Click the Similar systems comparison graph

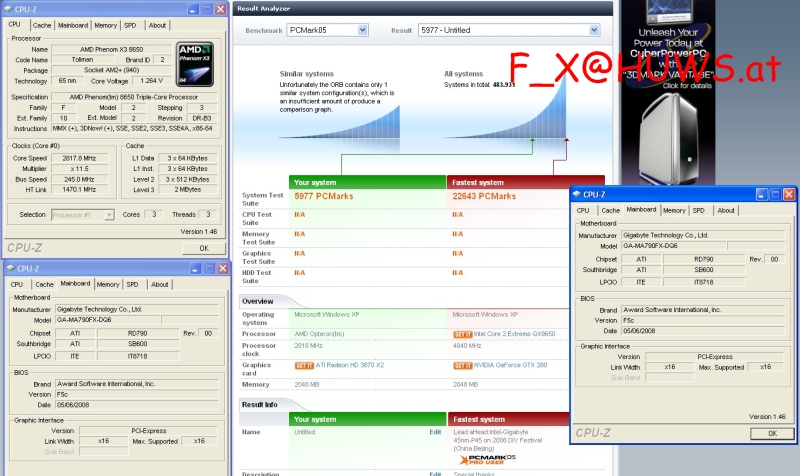[339, 122]
